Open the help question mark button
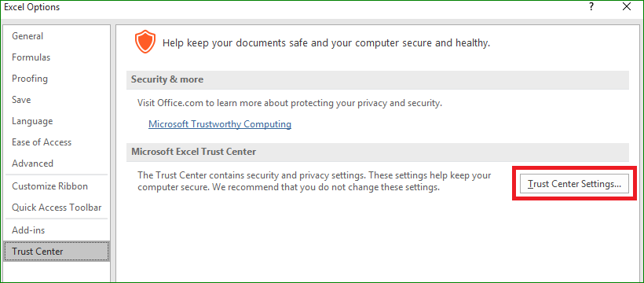 591,6
